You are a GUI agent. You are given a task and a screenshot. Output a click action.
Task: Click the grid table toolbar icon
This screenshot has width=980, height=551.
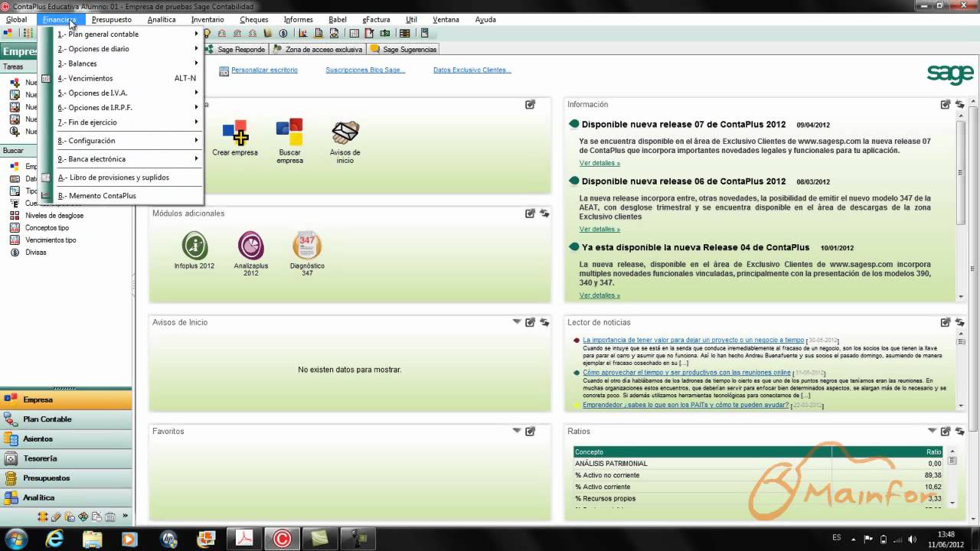pyautogui.click(x=354, y=33)
